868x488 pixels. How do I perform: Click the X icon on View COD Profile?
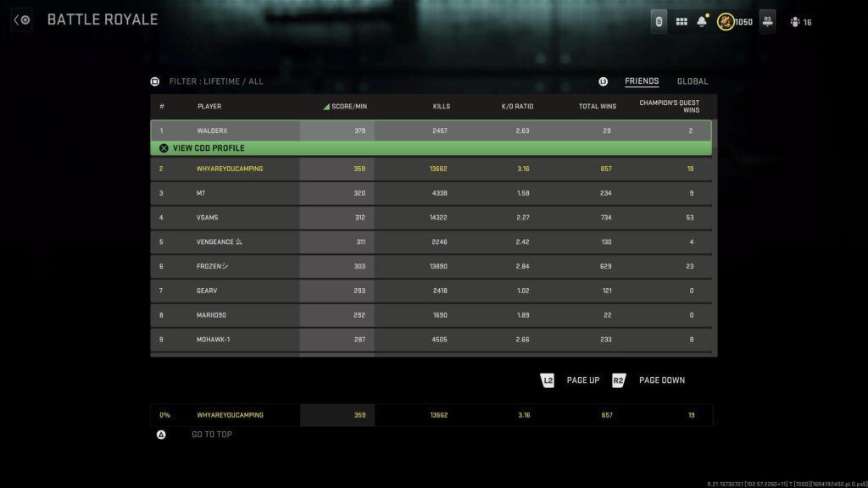point(164,148)
